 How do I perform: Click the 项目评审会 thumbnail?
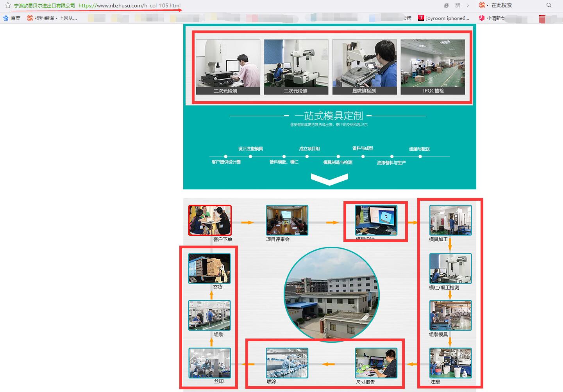[287, 220]
